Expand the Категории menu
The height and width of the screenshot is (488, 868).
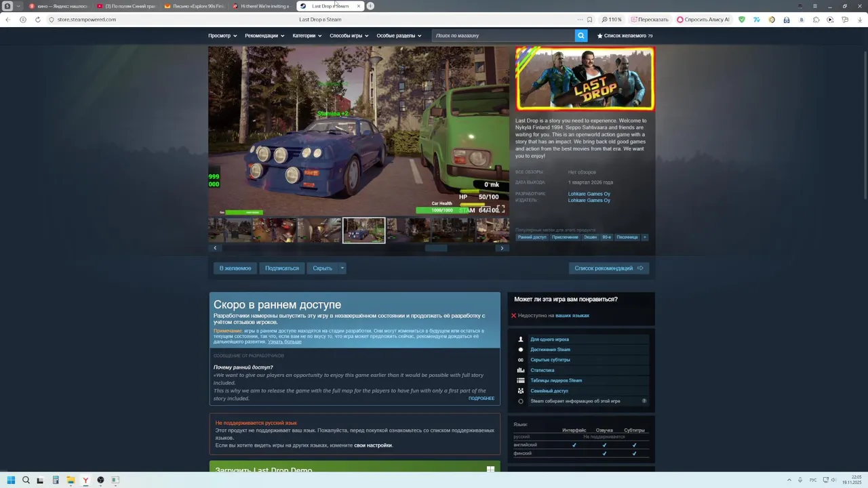coord(307,35)
